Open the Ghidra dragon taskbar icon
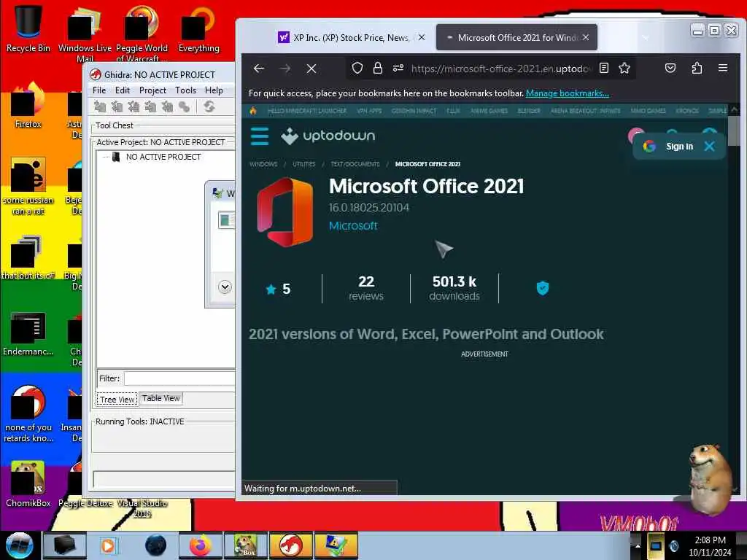 [290, 545]
